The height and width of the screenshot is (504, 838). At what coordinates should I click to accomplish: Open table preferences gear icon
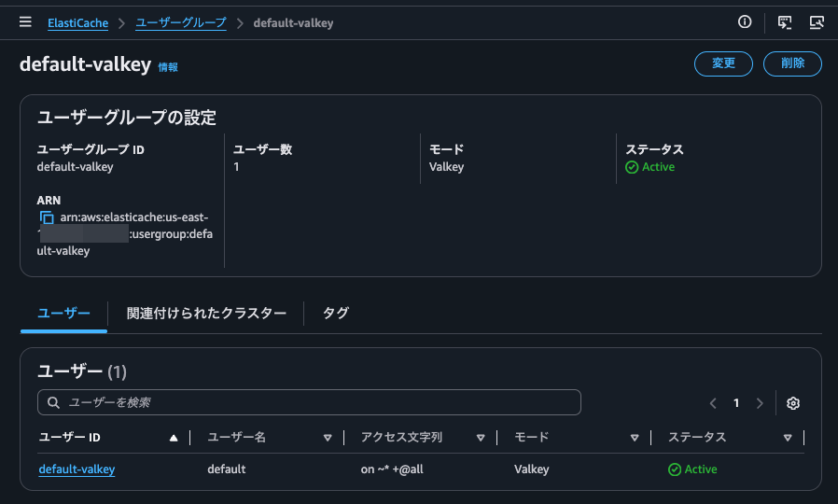click(793, 403)
